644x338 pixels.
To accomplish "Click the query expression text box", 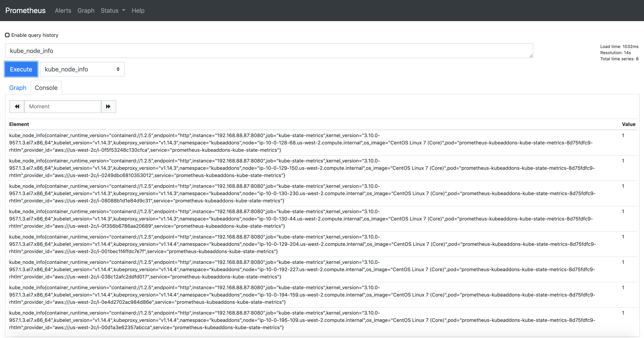I will coord(269,51).
